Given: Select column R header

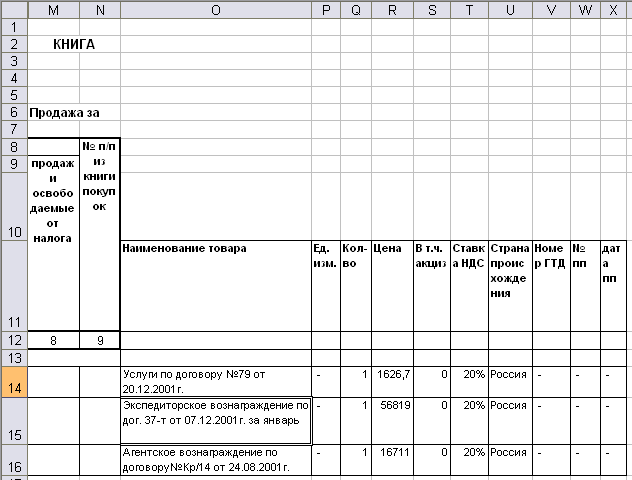Looking at the screenshot, I should point(392,10).
